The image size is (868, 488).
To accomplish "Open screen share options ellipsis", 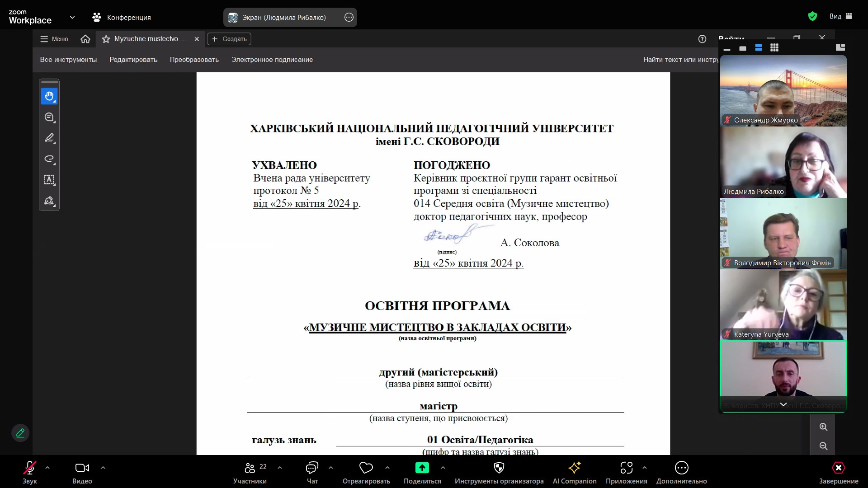I will tap(349, 18).
